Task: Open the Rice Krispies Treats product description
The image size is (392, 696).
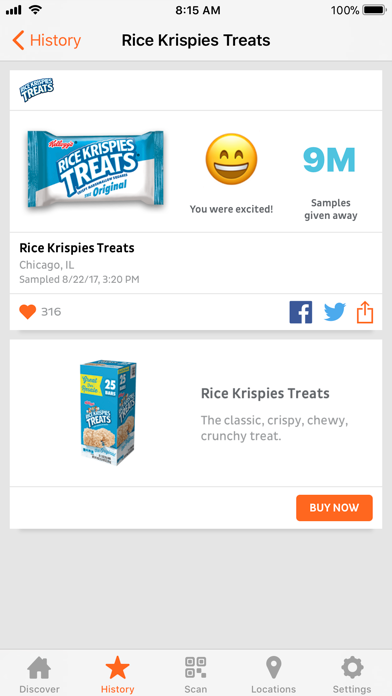Action: [x=274, y=414]
